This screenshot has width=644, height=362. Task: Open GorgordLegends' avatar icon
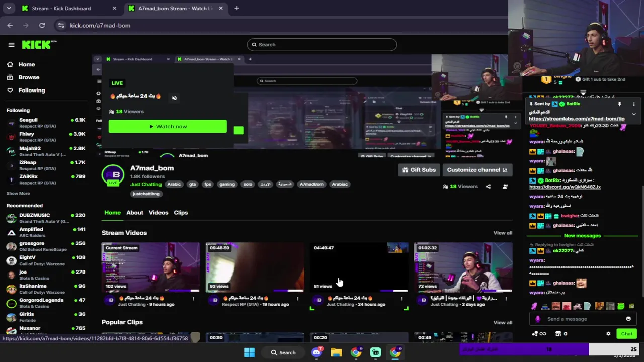(x=11, y=303)
